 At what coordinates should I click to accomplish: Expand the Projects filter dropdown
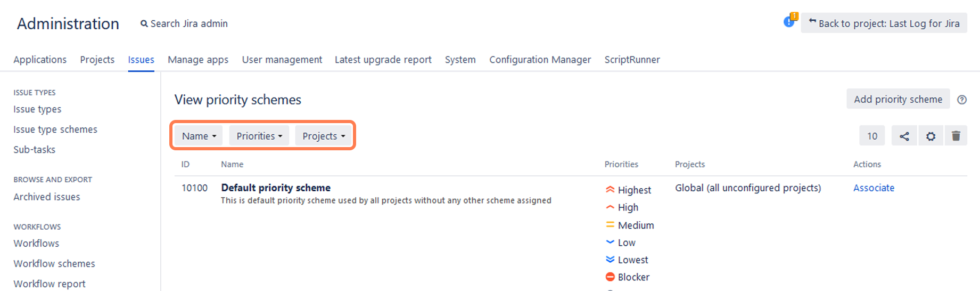(x=324, y=136)
